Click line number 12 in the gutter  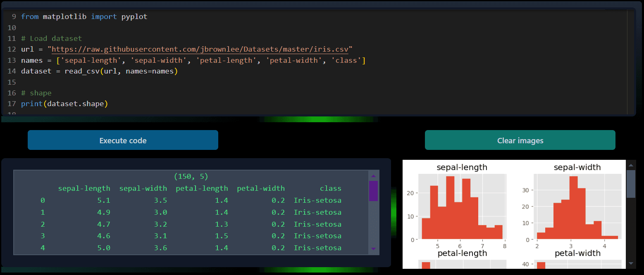(x=11, y=50)
